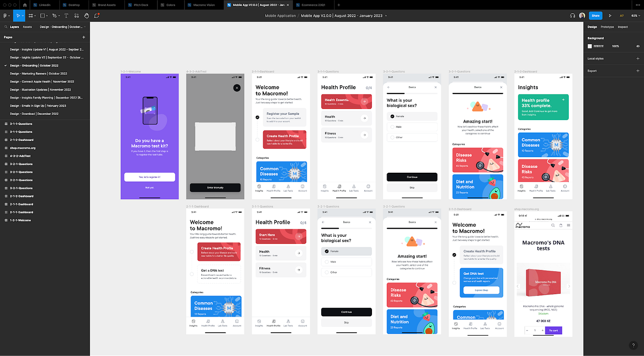Screen dimensions: 644x356
Task: Open the shape tools dropdown chevron
Action: [47, 16]
